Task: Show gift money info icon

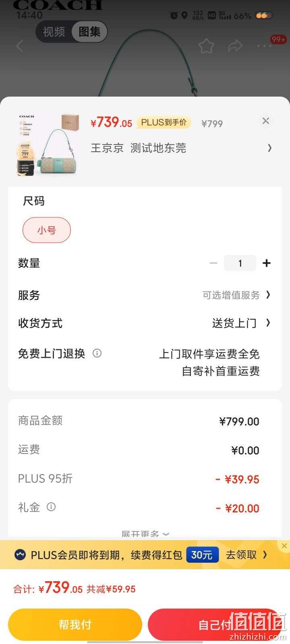Action: click(x=51, y=507)
